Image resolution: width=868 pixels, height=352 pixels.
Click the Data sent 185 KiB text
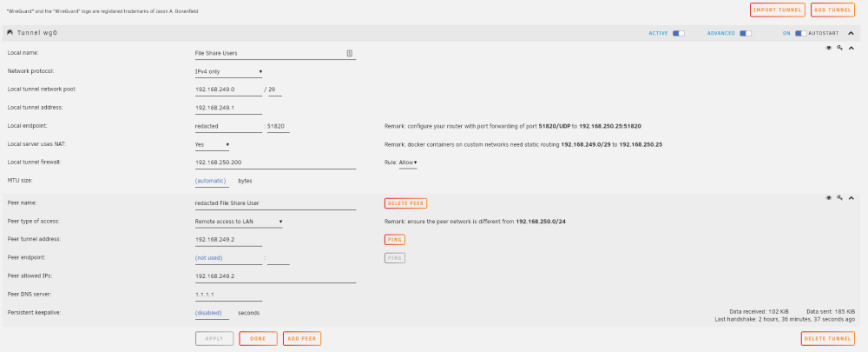(x=831, y=312)
